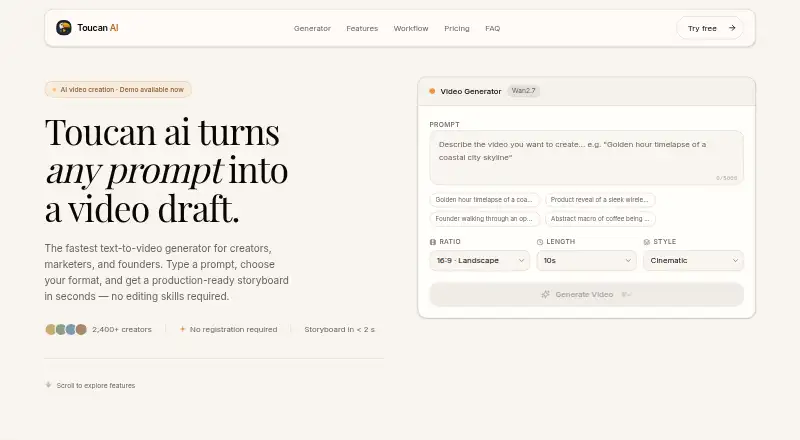
Task: Click the first creator avatar circle
Action: pos(51,329)
